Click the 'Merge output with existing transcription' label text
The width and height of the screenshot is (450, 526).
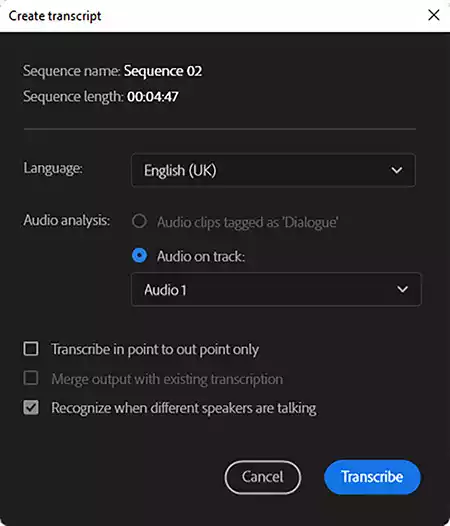pyautogui.click(x=167, y=379)
